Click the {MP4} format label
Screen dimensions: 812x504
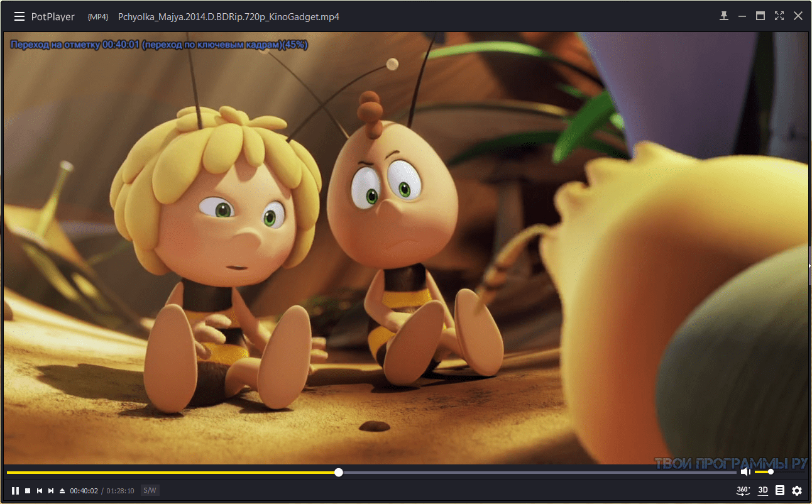97,17
